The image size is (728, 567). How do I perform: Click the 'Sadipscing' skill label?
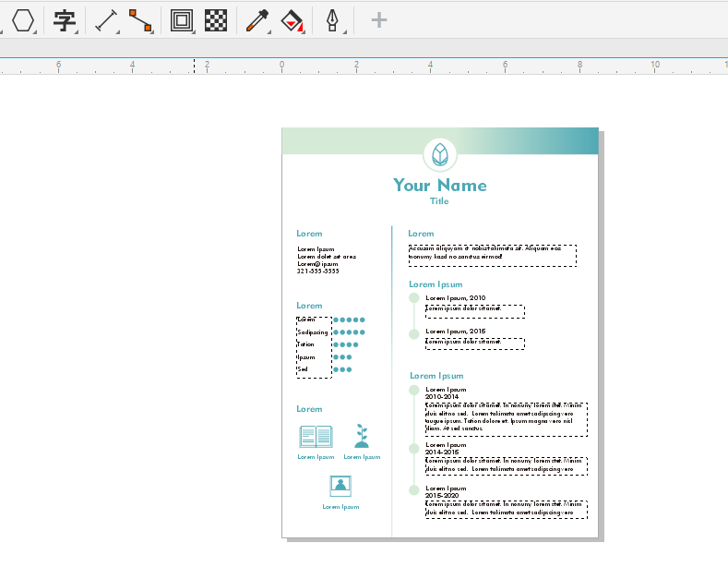[313, 332]
